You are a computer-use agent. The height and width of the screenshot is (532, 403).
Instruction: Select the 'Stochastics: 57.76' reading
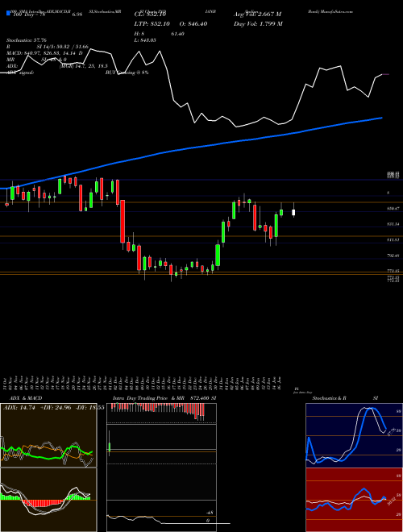coord(27,40)
